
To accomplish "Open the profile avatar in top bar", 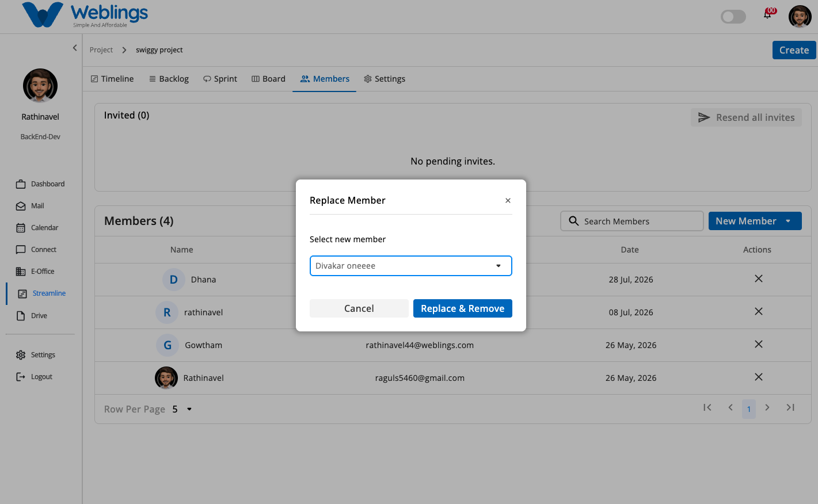I will (x=800, y=17).
